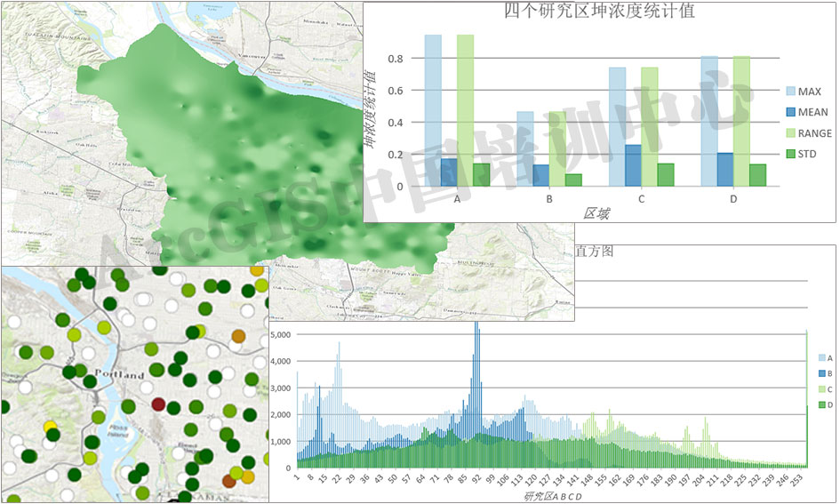Click the MEAN legend color swatch
Viewport: 840px width, 504px height.
[x=790, y=113]
